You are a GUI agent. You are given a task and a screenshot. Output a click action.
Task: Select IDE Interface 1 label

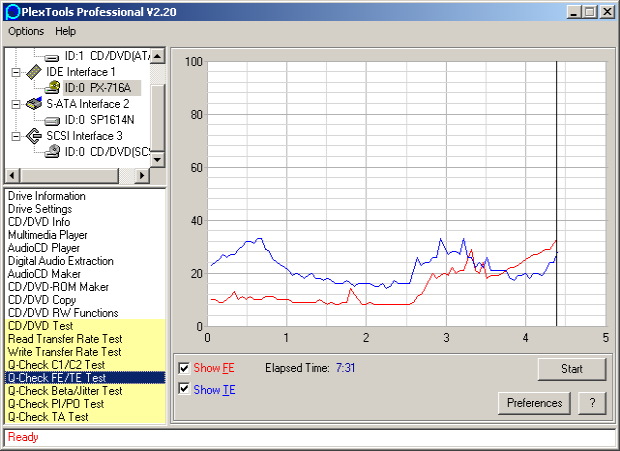[x=81, y=72]
